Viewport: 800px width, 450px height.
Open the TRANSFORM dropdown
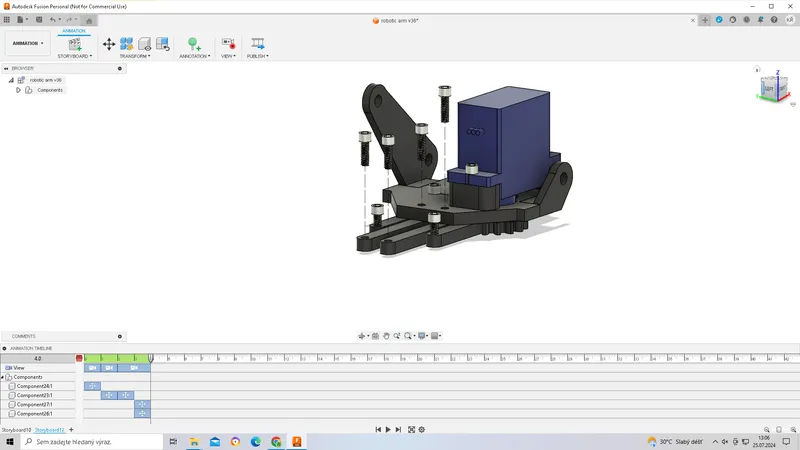[x=135, y=56]
